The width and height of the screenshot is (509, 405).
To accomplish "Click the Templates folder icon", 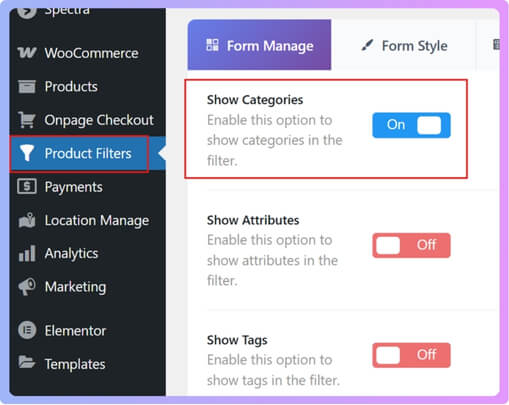I will [27, 362].
